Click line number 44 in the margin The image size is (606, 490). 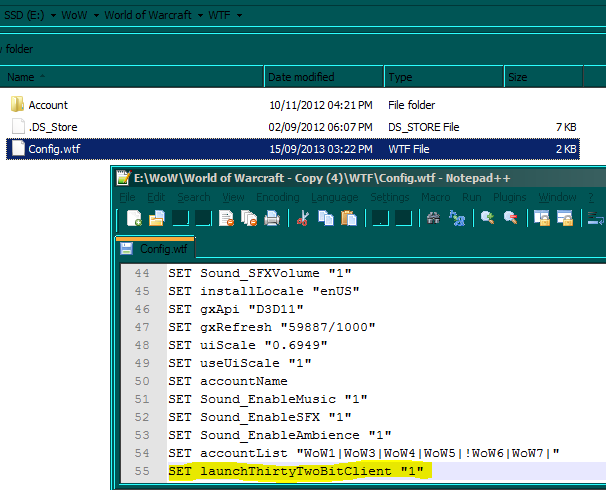142,273
